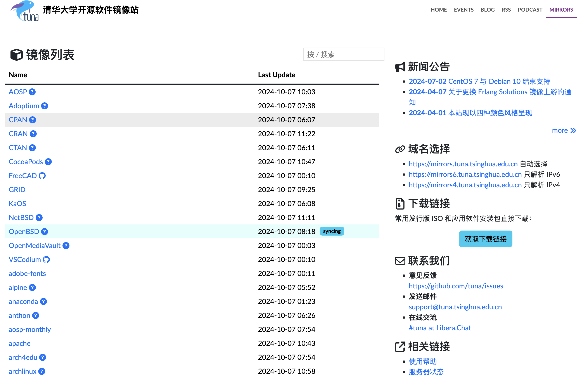Open the Erlang Solutions mirror announcement
588x379 pixels.
tap(490, 97)
